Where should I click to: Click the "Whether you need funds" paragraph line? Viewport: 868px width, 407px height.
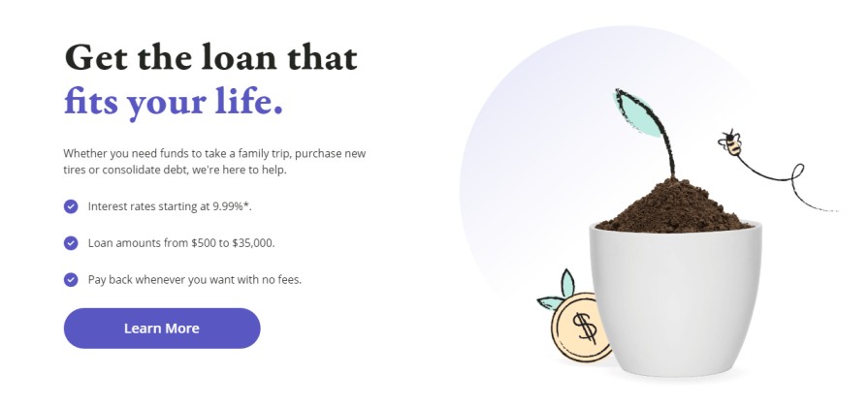pos(214,153)
